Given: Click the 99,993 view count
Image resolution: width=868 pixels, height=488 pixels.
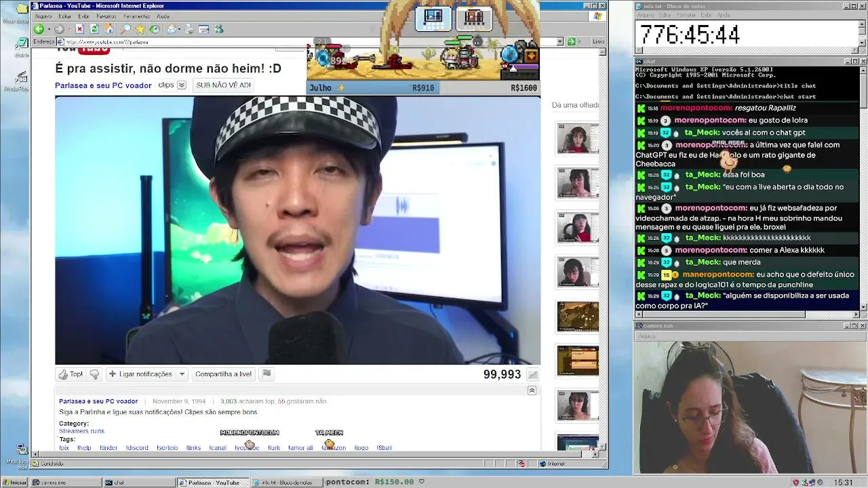Looking at the screenshot, I should point(502,375).
